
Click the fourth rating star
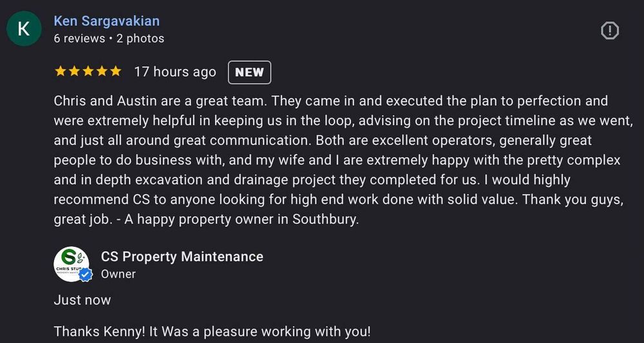[x=102, y=72]
